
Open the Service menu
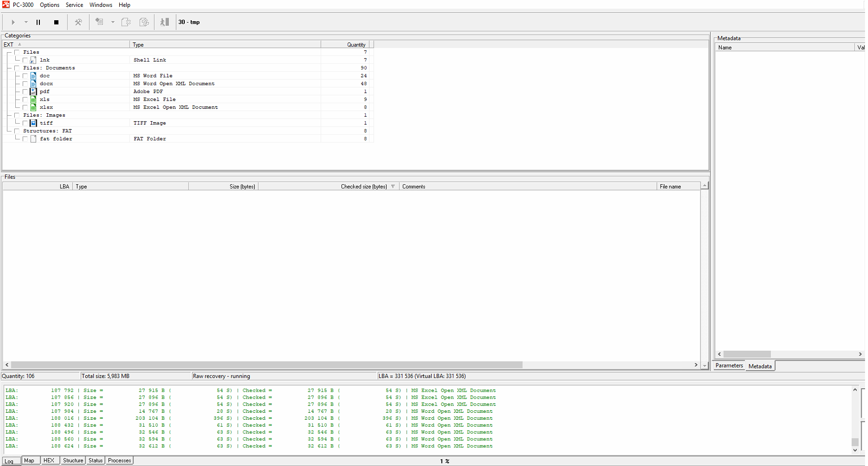click(x=74, y=5)
